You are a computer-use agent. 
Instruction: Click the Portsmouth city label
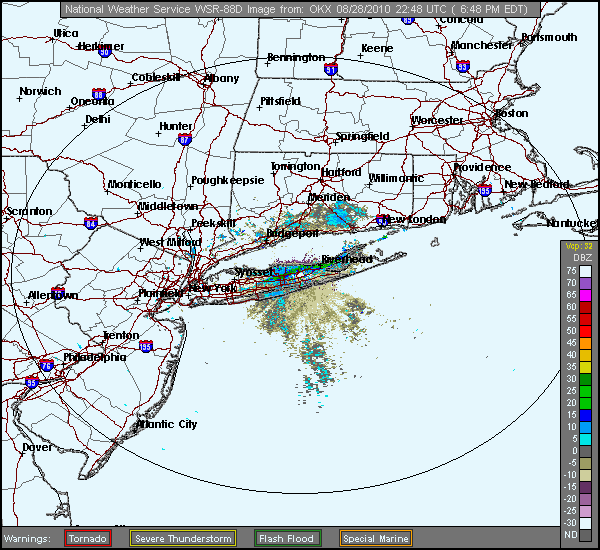pyautogui.click(x=549, y=37)
